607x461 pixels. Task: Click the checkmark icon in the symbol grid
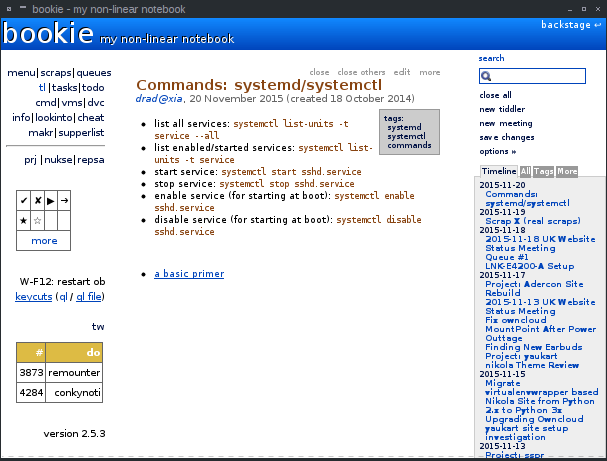click(x=24, y=201)
